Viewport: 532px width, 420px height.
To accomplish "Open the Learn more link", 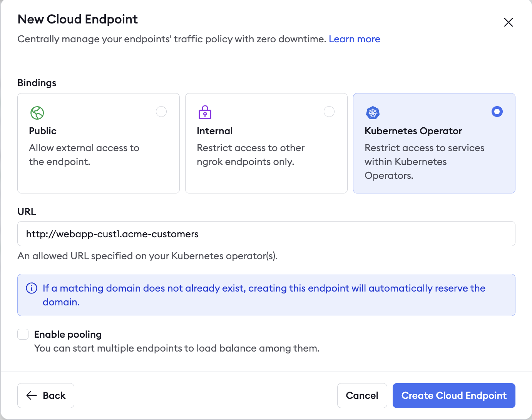I will coord(354,39).
